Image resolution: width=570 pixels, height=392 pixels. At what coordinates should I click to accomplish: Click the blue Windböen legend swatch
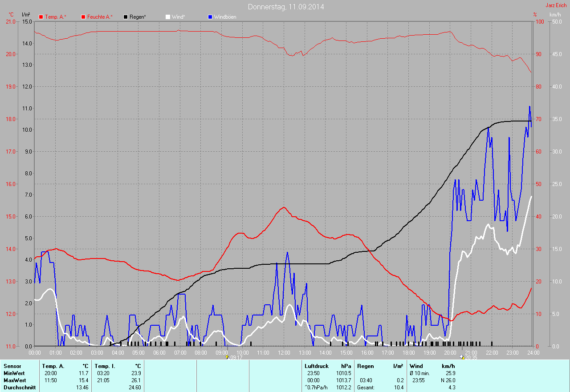[210, 17]
